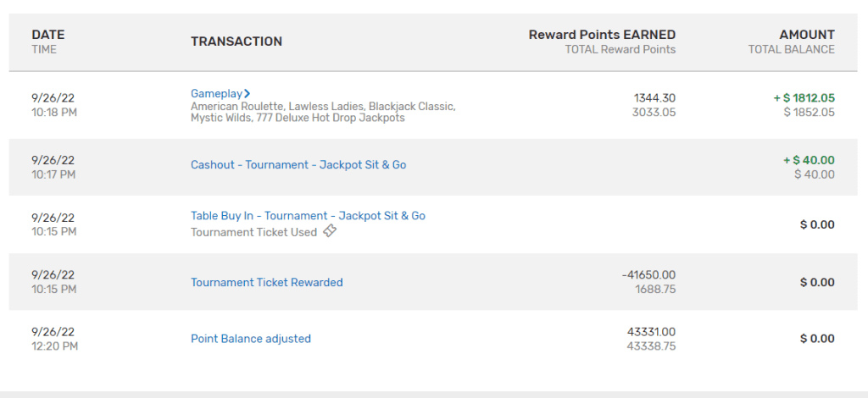This screenshot has width=868, height=398.
Task: Select the +$1812.05 amount value
Action: click(804, 98)
